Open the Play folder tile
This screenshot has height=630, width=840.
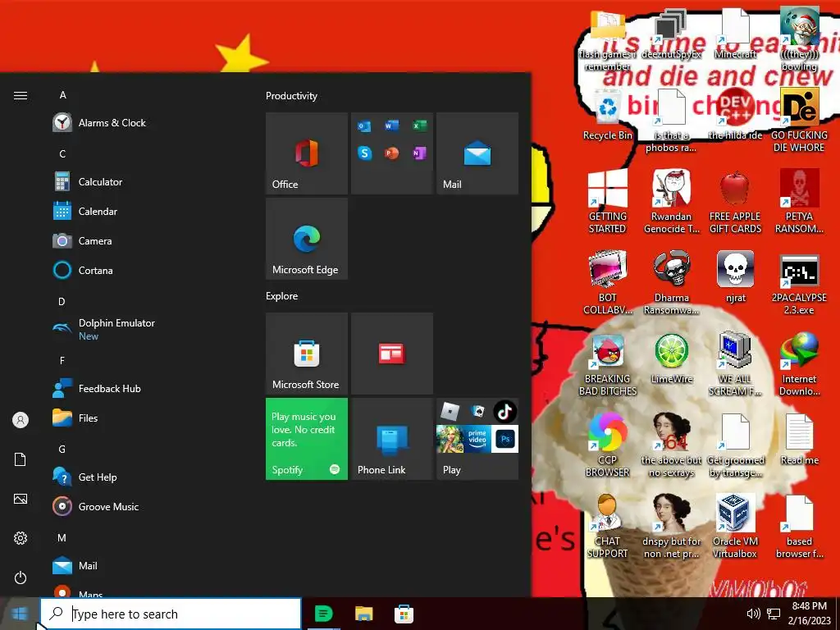tap(477, 439)
